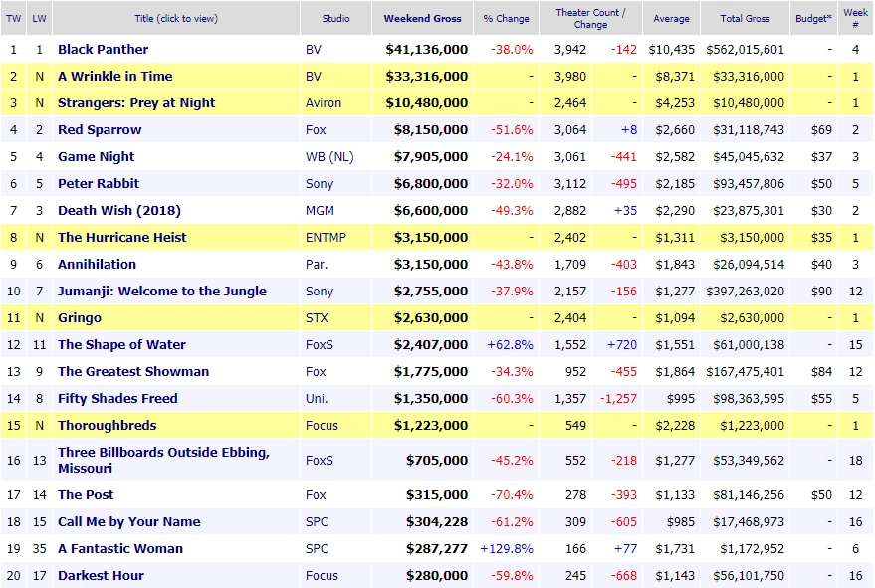Click Fox studio in The Post row
The height and width of the screenshot is (588, 875).
tap(316, 494)
